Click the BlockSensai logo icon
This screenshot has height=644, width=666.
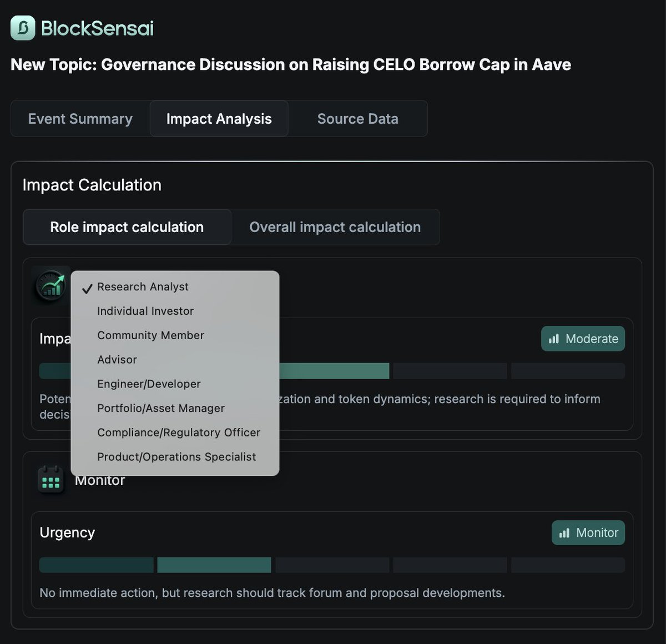click(23, 28)
